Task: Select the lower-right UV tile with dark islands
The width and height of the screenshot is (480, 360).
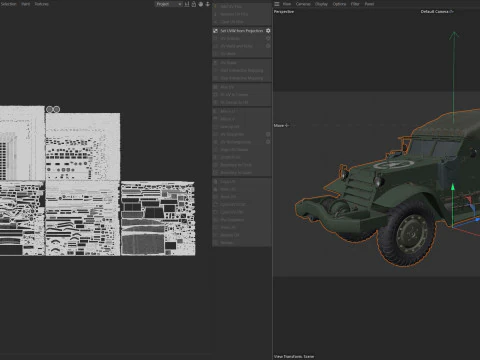Action: click(158, 219)
